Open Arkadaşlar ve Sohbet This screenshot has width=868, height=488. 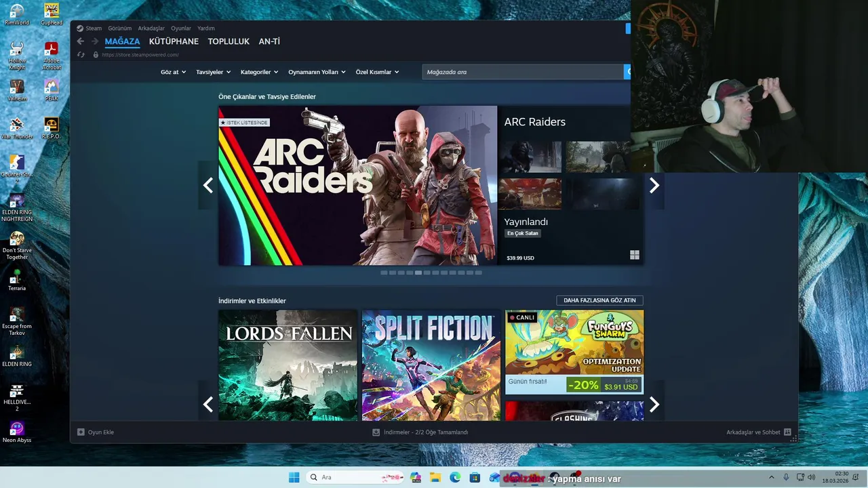point(759,432)
